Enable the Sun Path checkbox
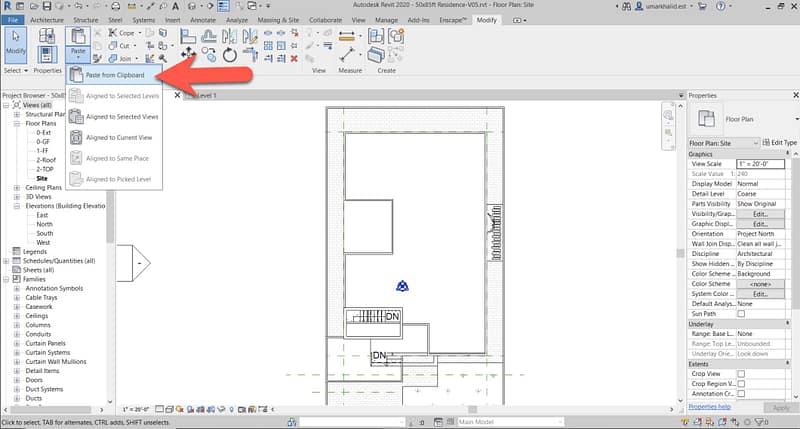 coord(741,314)
